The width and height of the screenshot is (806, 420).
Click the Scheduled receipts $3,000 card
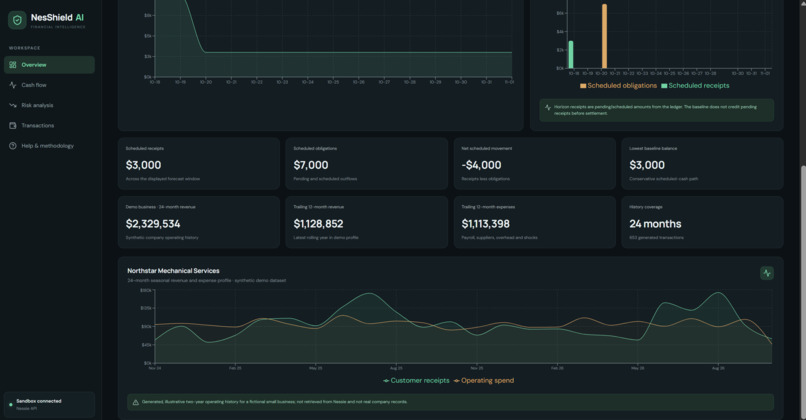(x=199, y=163)
